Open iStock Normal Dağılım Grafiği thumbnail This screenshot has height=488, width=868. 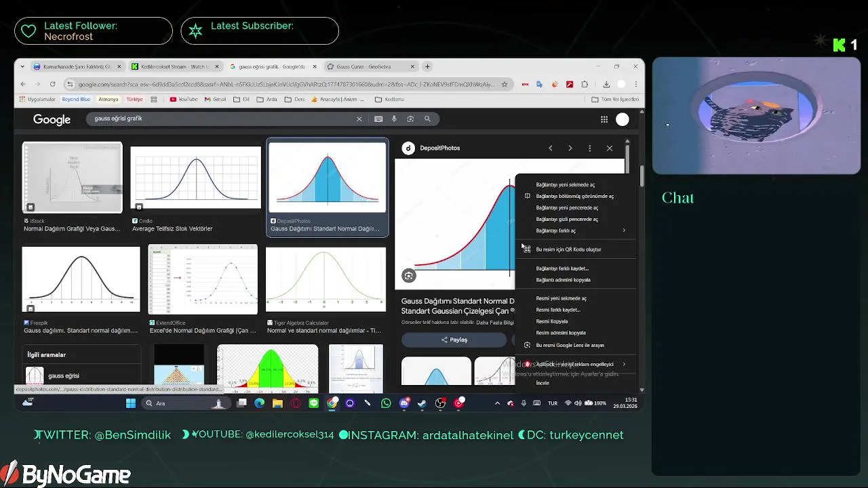point(73,178)
